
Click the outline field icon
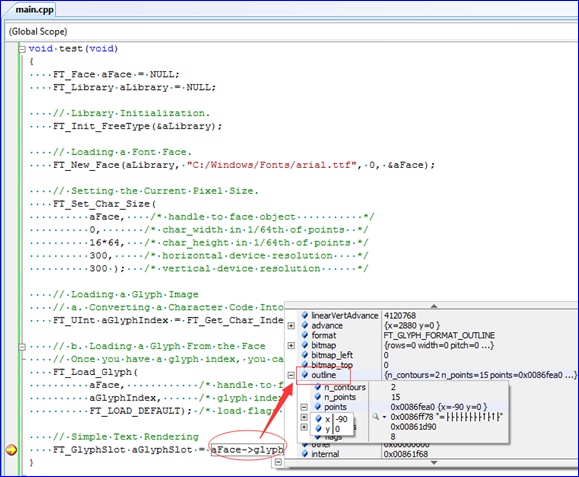[x=305, y=375]
